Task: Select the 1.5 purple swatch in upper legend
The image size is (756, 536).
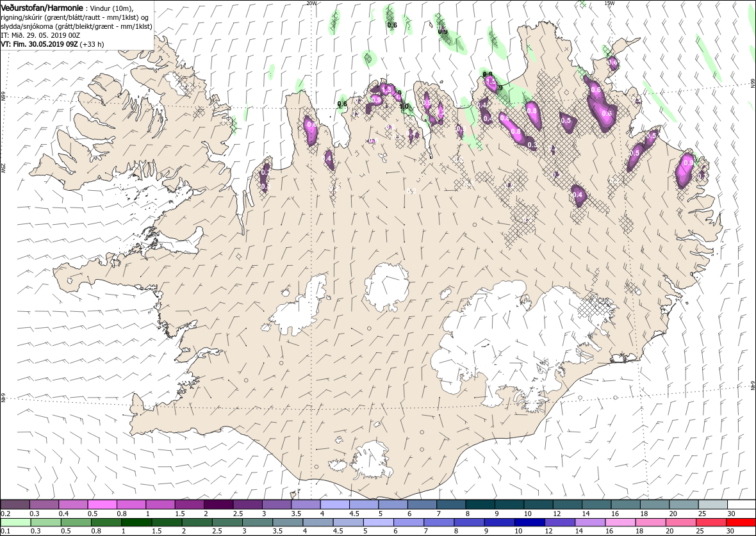Action: (x=189, y=504)
